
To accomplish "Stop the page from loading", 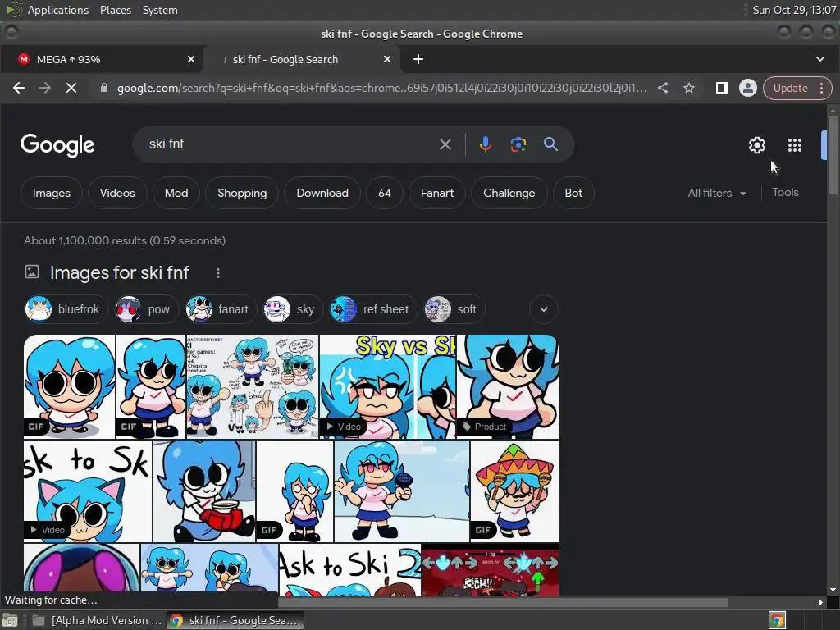I will [x=71, y=88].
